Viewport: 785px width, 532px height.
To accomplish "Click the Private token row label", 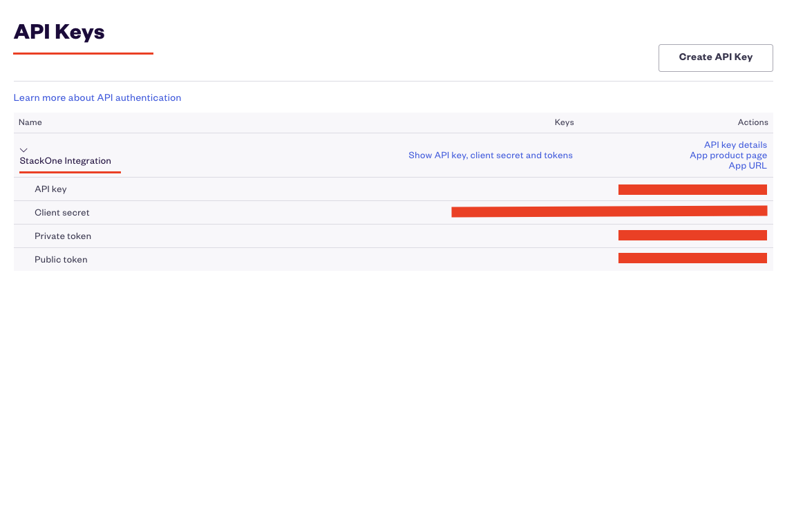I will point(63,236).
